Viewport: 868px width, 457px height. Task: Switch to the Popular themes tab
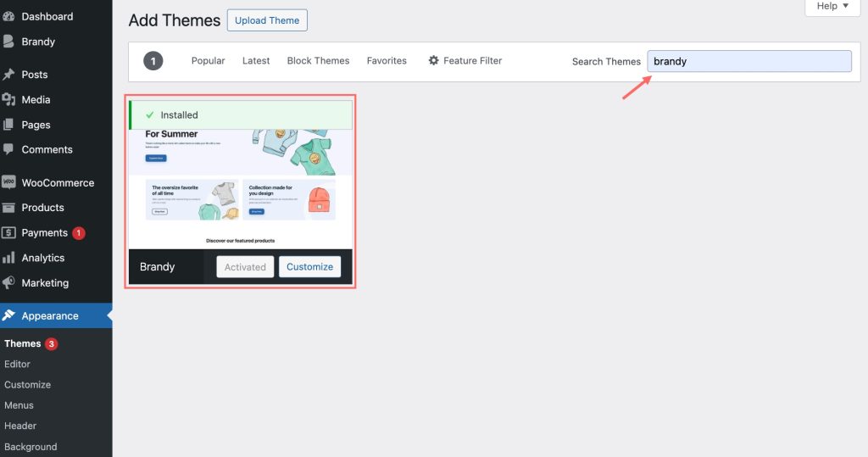coord(208,61)
